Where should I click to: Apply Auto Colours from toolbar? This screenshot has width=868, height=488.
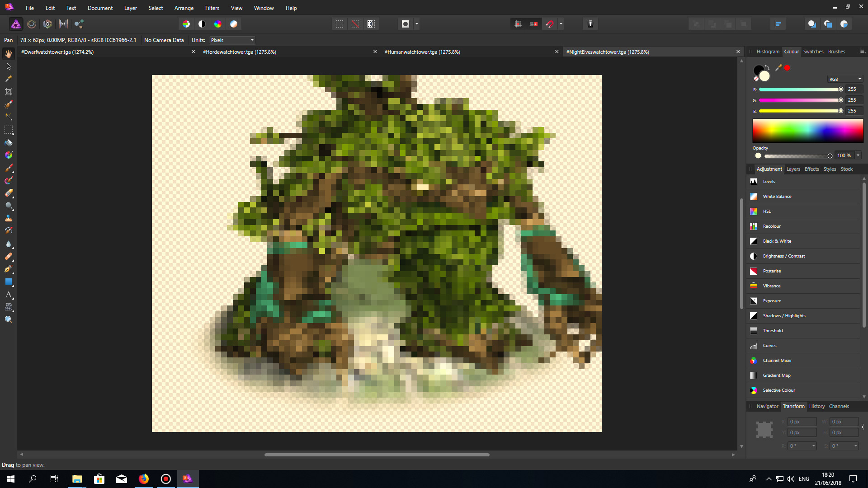(218, 24)
